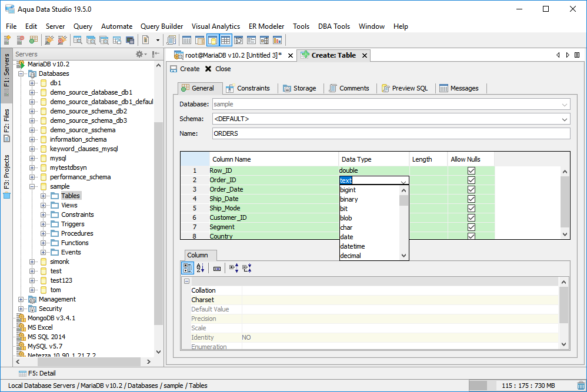Toggle Allow Nulls for Ship_Date column
Viewport: 587px width, 392px height.
[471, 199]
